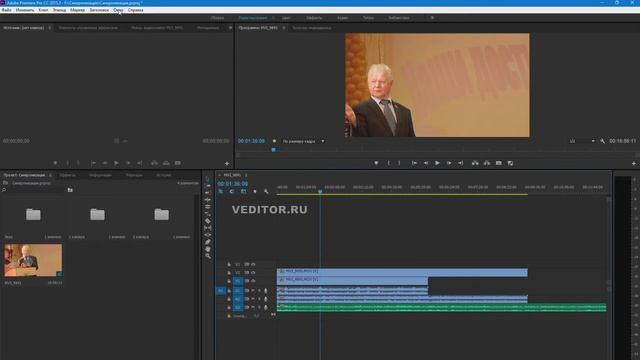Open the Файл menu
This screenshot has width=640, height=360.
[7, 10]
